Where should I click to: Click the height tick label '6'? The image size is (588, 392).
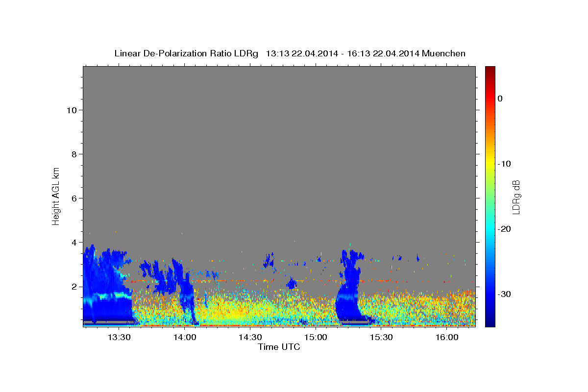74,198
